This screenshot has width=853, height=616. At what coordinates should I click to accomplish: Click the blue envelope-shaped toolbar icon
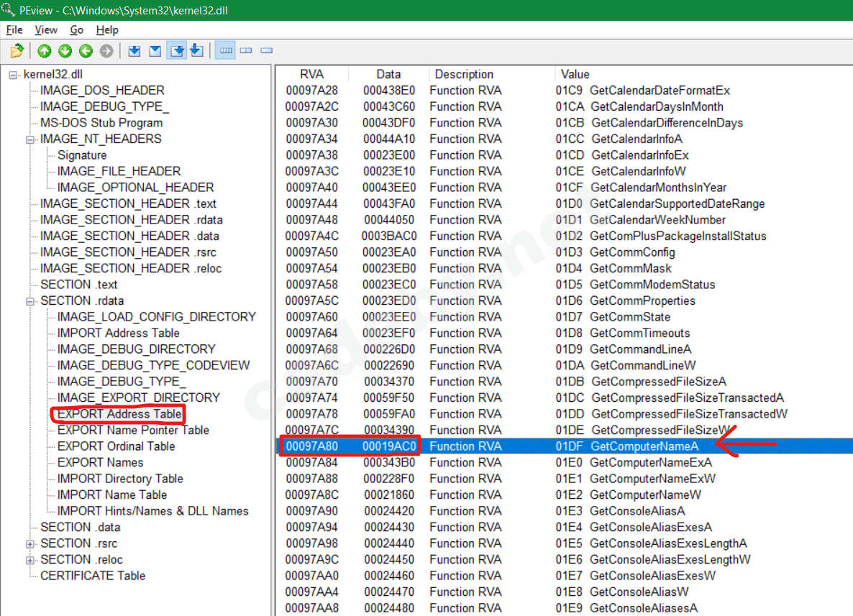155,51
